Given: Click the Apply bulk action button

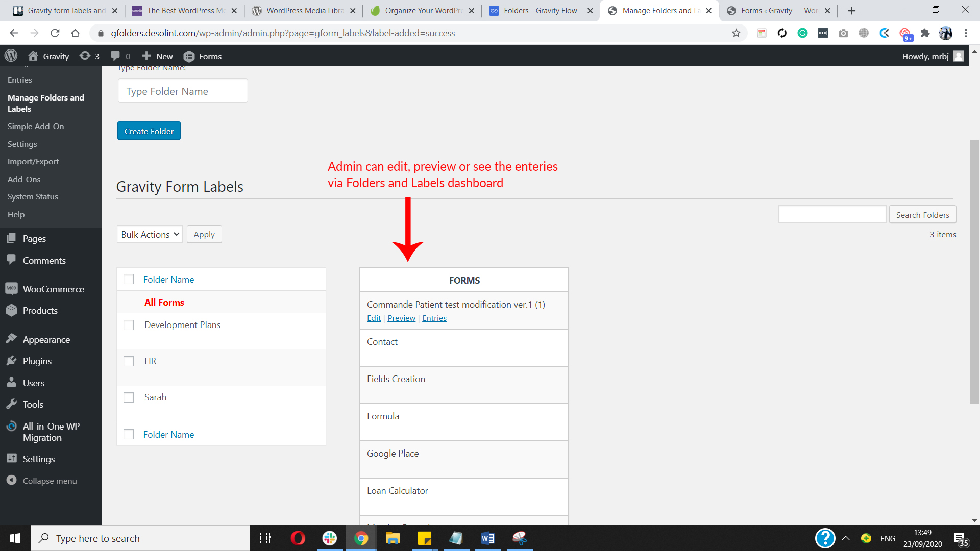Looking at the screenshot, I should 204,234.
